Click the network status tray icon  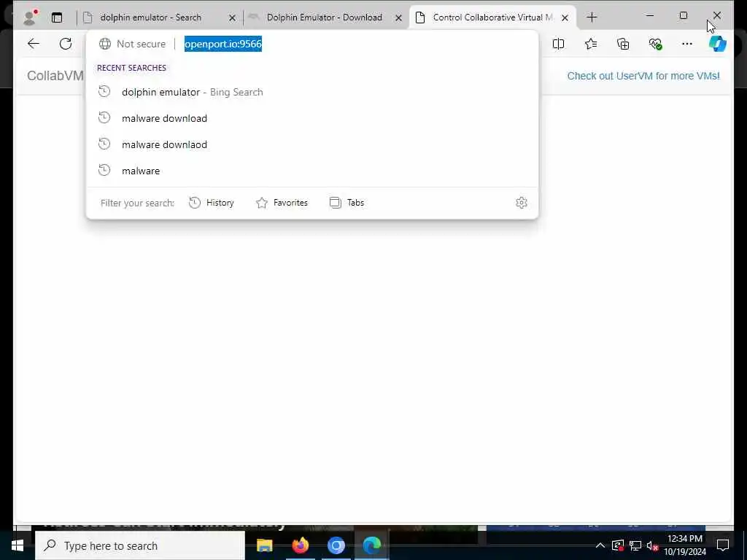(x=635, y=545)
